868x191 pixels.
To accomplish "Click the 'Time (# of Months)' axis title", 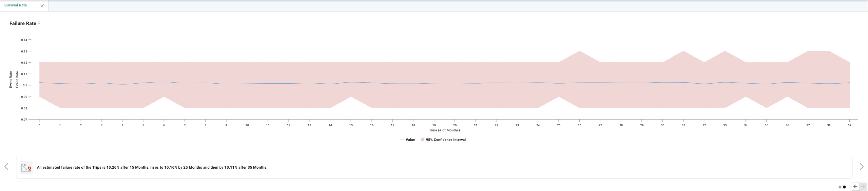I will [x=444, y=130].
